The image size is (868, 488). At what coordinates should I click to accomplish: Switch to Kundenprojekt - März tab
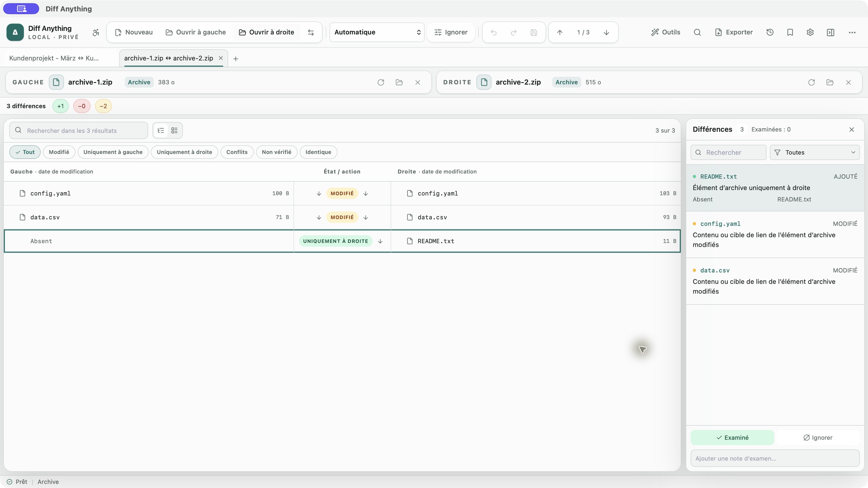(x=54, y=58)
